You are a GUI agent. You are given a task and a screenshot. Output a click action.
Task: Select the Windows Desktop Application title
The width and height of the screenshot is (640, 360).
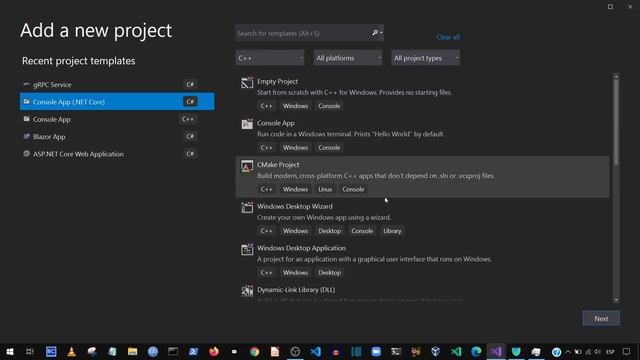click(301, 248)
